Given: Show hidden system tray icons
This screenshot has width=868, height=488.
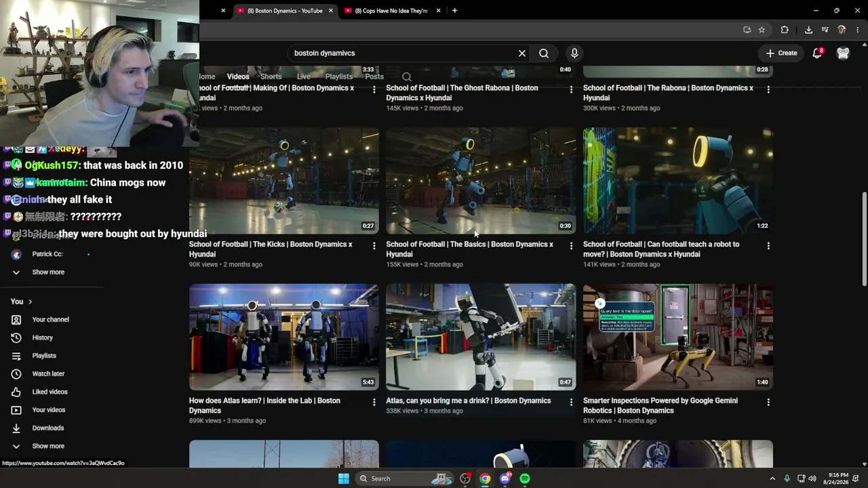Looking at the screenshot, I should (772, 479).
